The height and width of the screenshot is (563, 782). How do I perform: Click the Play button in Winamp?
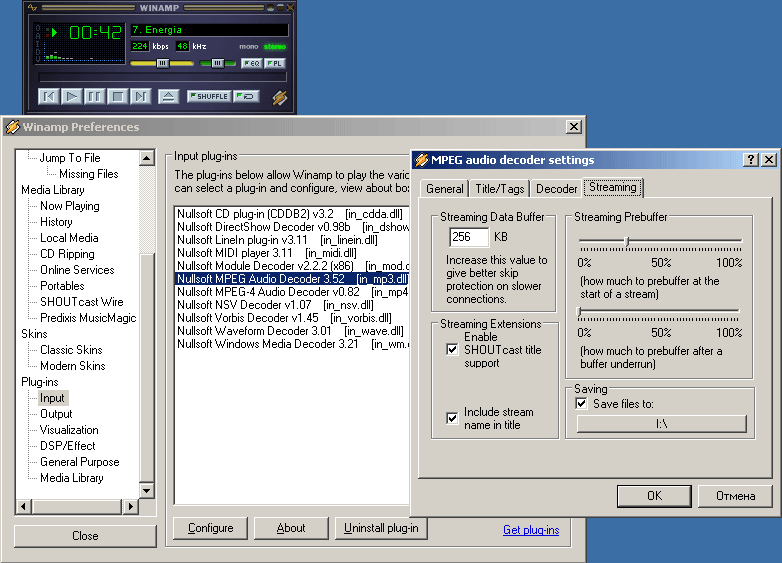(x=72, y=96)
